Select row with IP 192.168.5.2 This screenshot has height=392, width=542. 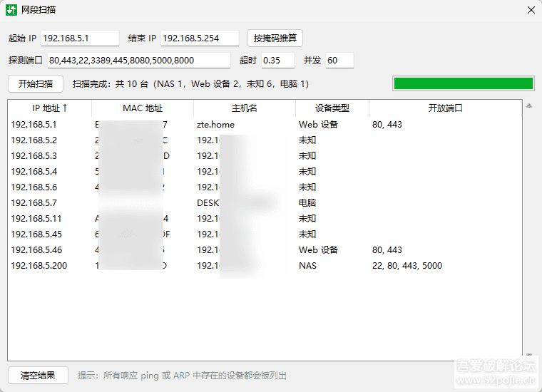tap(265, 140)
